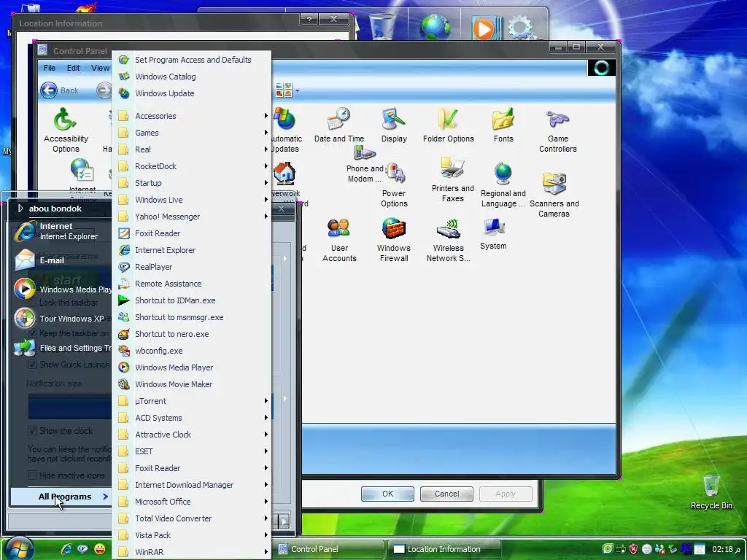Expand the Total Video Converter folder
The image size is (747, 560).
point(192,518)
